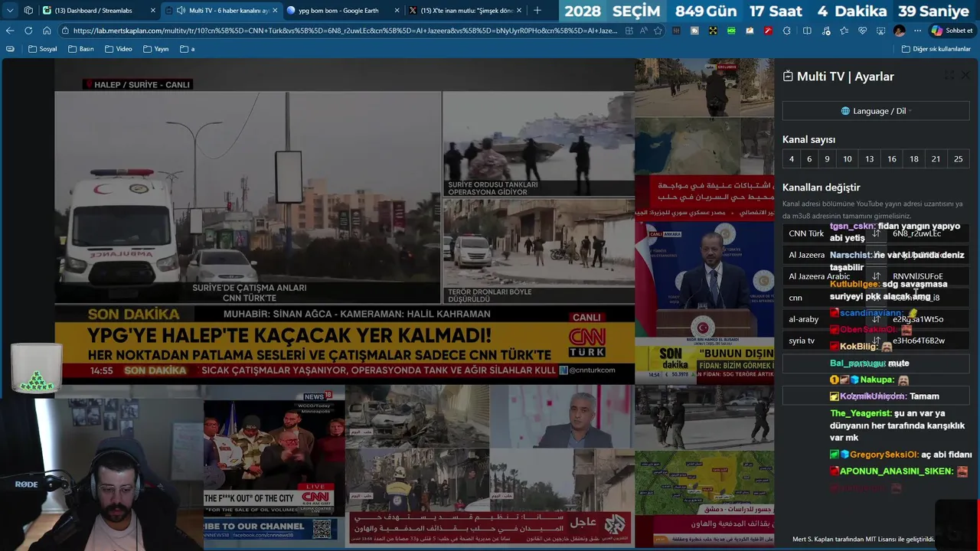Screen dimensions: 980x551
Task: Open the Basın bookmarks folder
Action: [x=81, y=49]
